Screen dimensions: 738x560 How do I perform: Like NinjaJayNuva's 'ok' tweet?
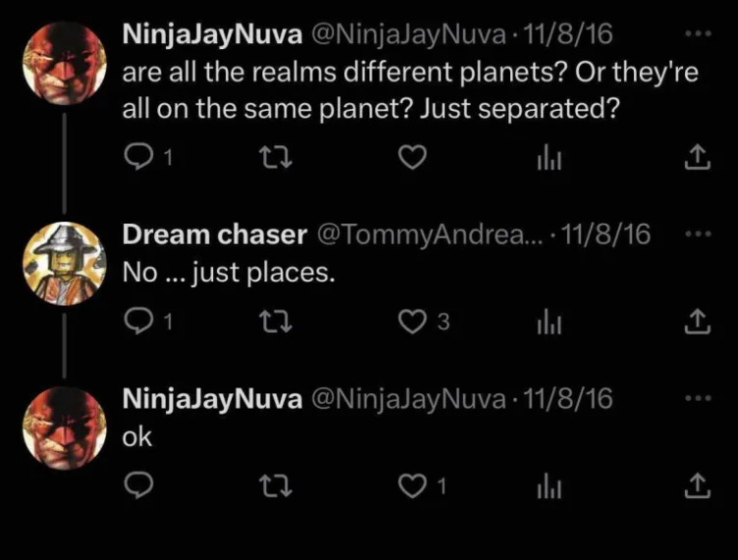coord(415,484)
